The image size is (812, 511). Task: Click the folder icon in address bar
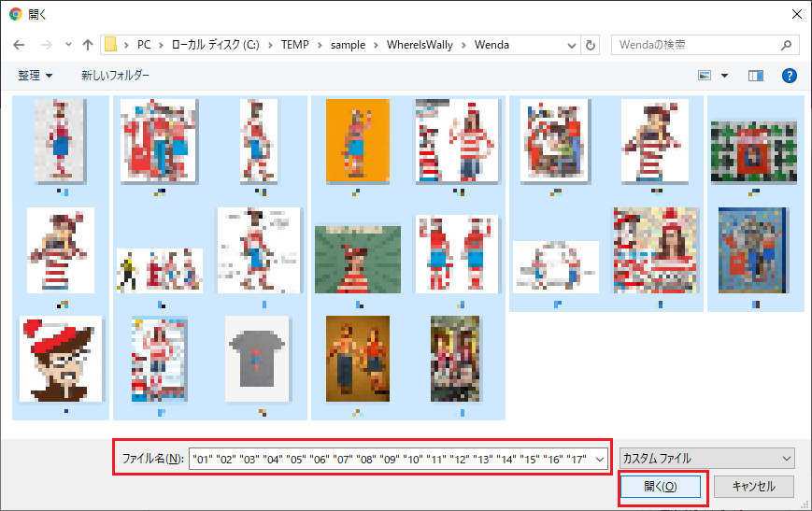click(x=110, y=45)
